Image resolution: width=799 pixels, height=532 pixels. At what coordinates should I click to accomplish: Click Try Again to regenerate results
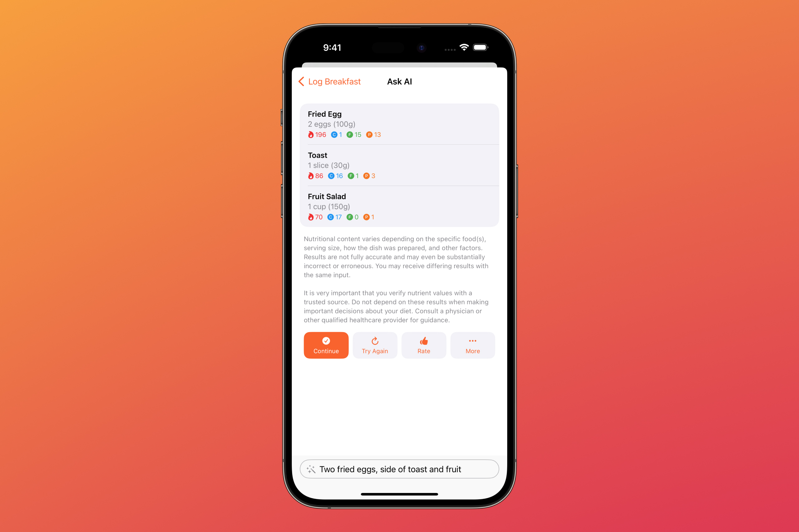pos(375,345)
